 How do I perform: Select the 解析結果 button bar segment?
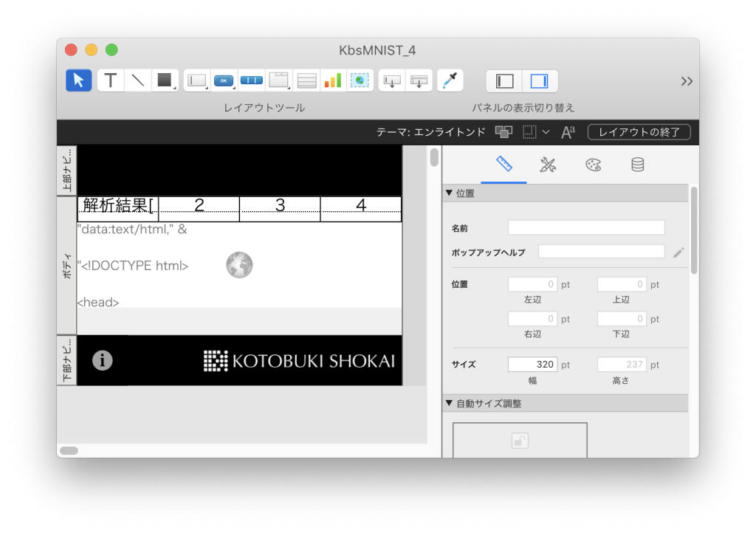tap(118, 209)
